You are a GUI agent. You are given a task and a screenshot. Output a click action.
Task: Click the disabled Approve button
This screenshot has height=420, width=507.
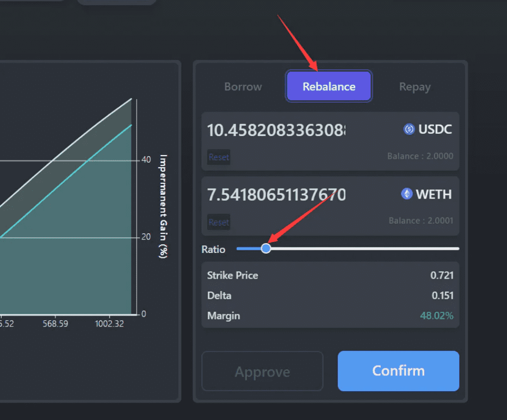coord(262,371)
